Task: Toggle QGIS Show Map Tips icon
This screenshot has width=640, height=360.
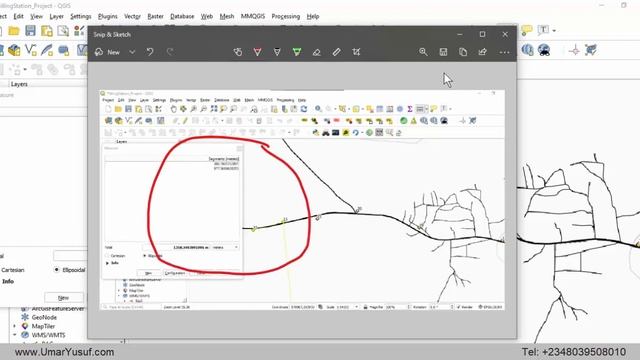Action: click(x=527, y=30)
